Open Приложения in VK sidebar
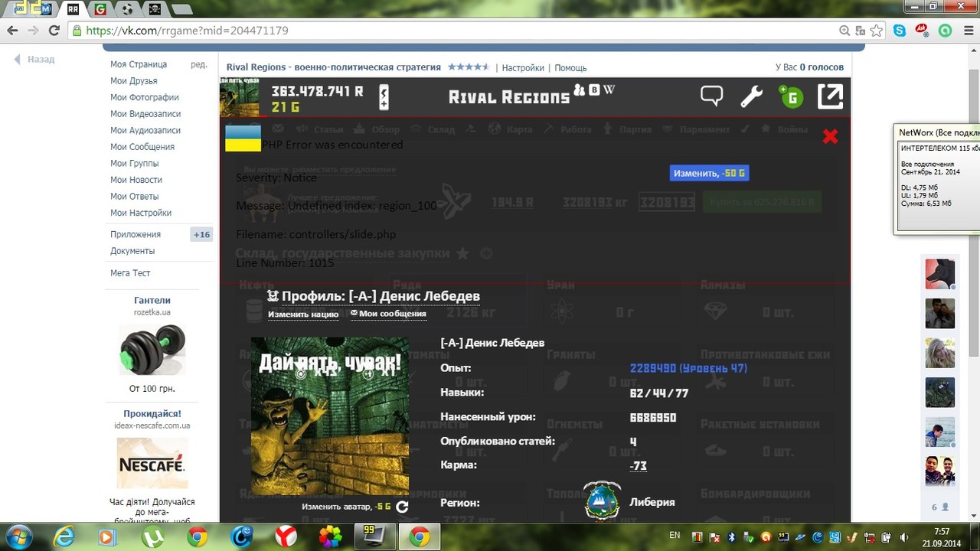 pos(136,234)
